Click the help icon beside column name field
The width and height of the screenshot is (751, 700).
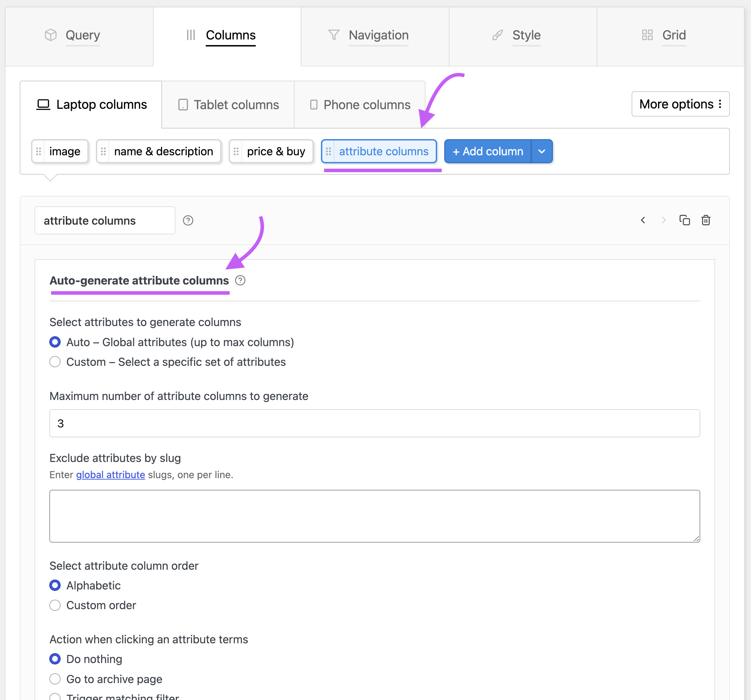coord(188,220)
